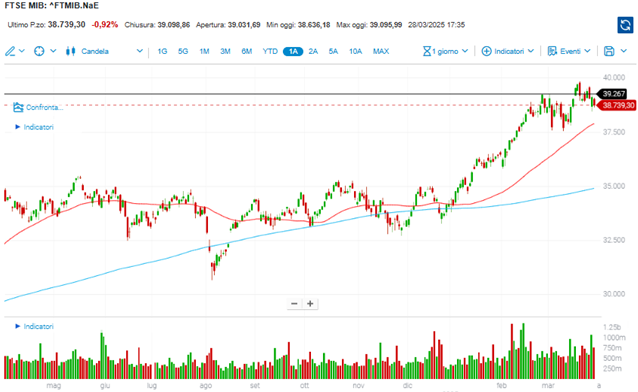Zoom out with the minus button
Viewport: 638px width, 392px height.
click(295, 304)
